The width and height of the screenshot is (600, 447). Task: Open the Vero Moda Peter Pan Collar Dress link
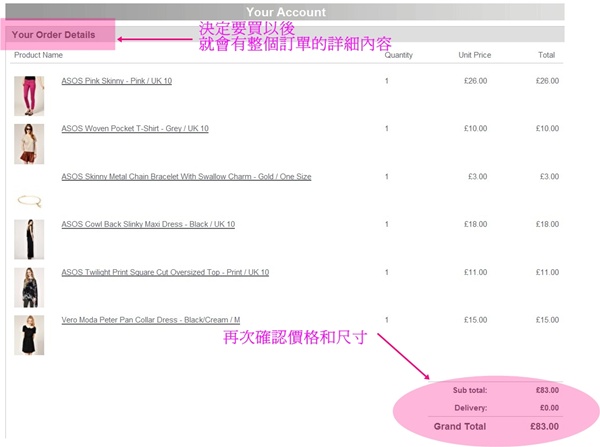[x=151, y=320]
